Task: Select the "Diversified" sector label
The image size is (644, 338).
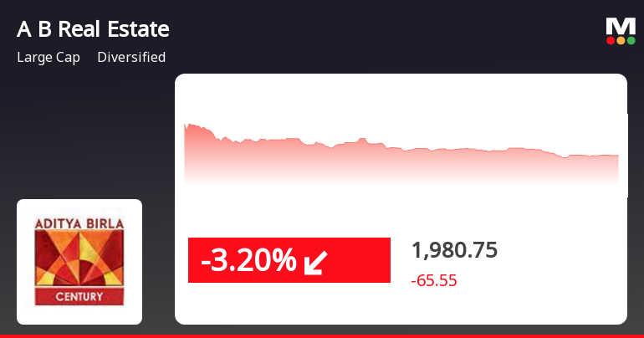Action: tap(131, 58)
